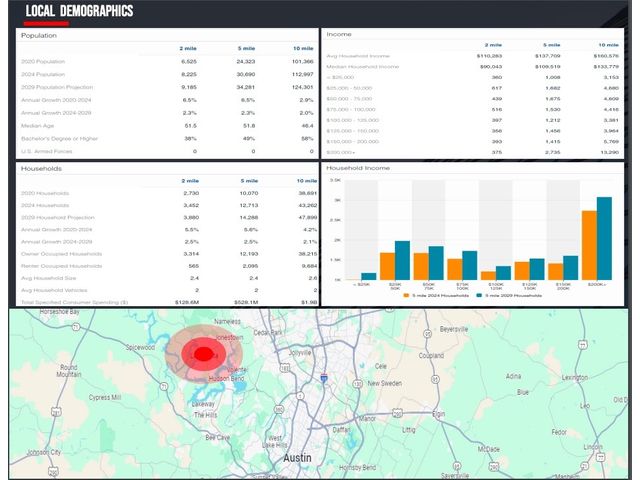Click the Renter Occupied value 9,684
This screenshot has height=480, width=640.
coord(309,266)
